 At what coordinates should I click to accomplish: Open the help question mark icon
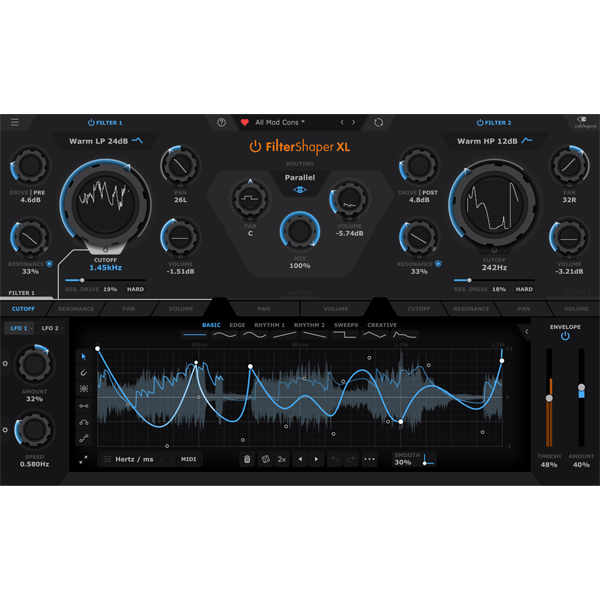point(221,122)
